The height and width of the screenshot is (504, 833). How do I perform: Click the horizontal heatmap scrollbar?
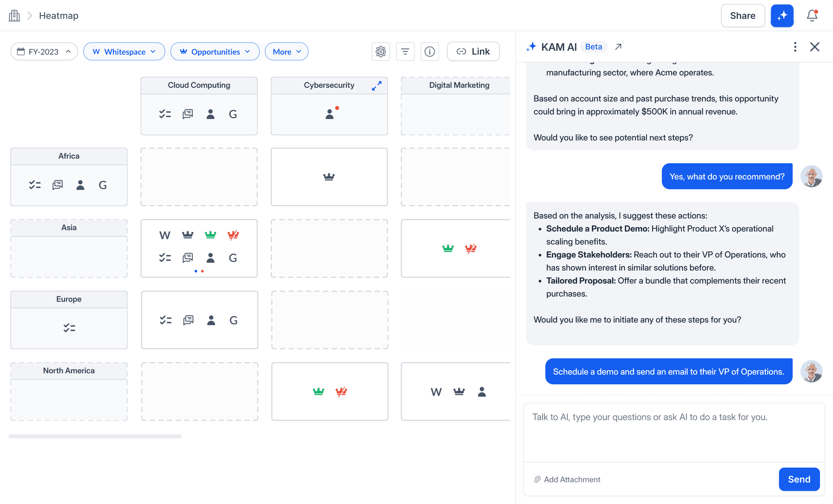tap(95, 436)
